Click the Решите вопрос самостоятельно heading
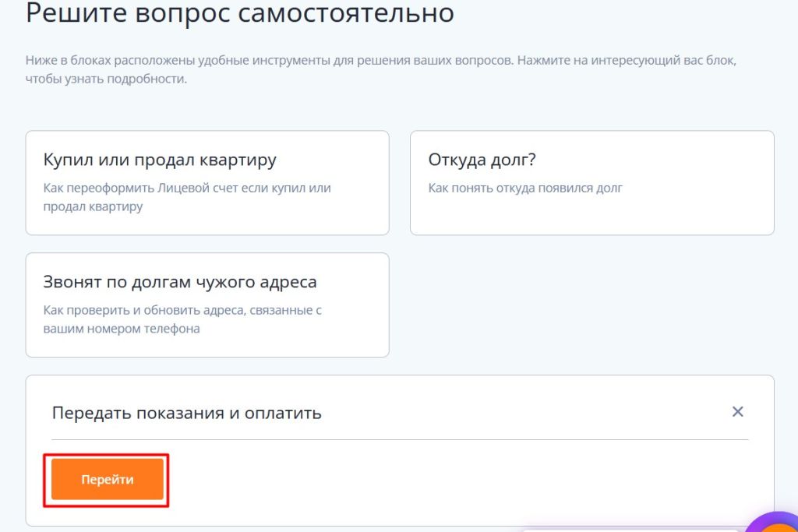Viewport: 798px width, 532px height. (240, 13)
